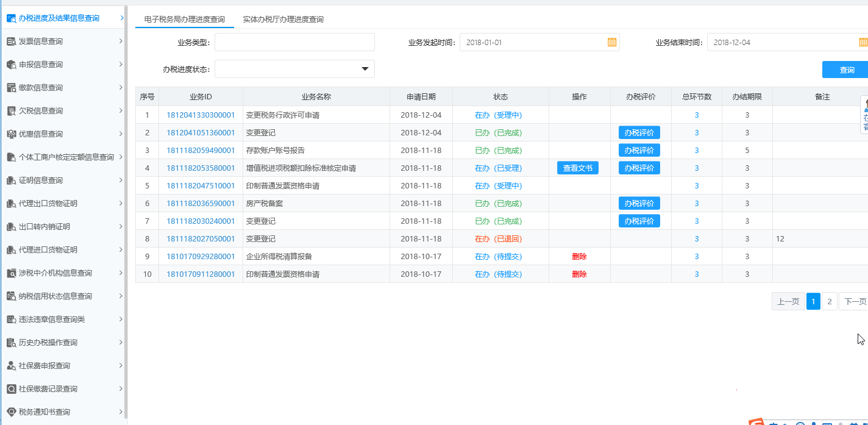Viewport: 868px width, 425px height.
Task: Click the 发票信息查询 sidebar icon
Action: 11,41
